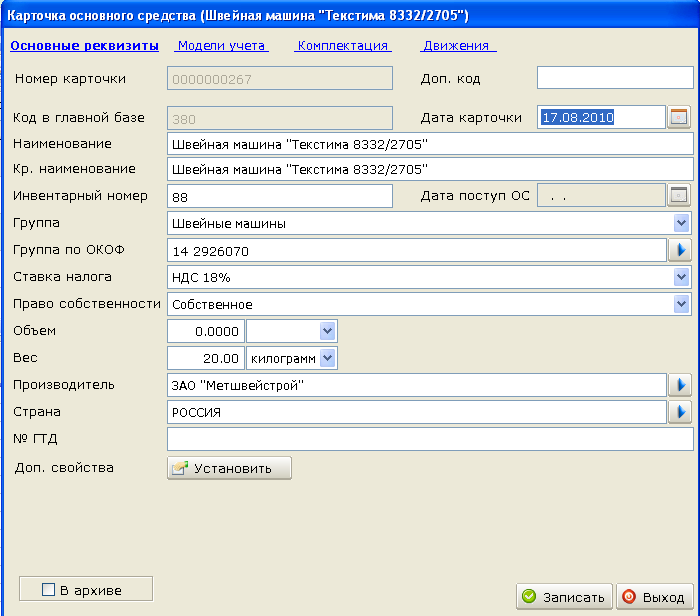Image resolution: width=700 pixels, height=616 pixels.
Task: Click the green checkmark on the Записать button
Action: 529,596
